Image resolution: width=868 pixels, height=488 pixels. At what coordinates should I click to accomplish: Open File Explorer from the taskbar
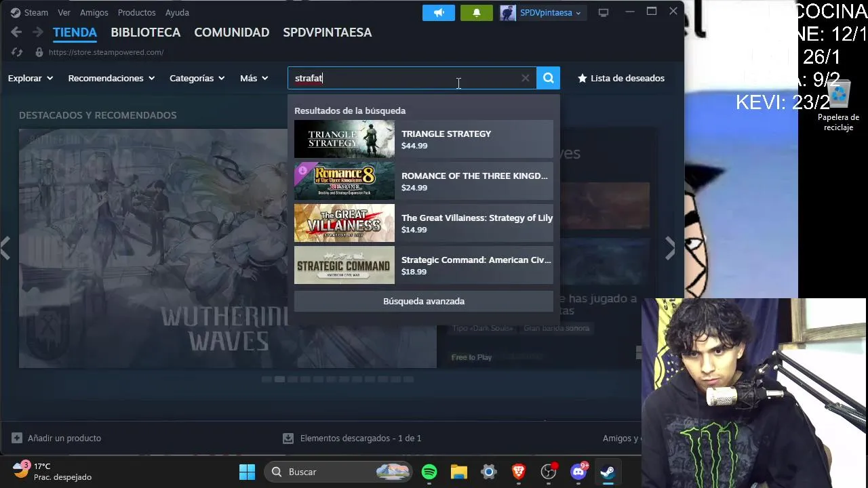tap(459, 472)
